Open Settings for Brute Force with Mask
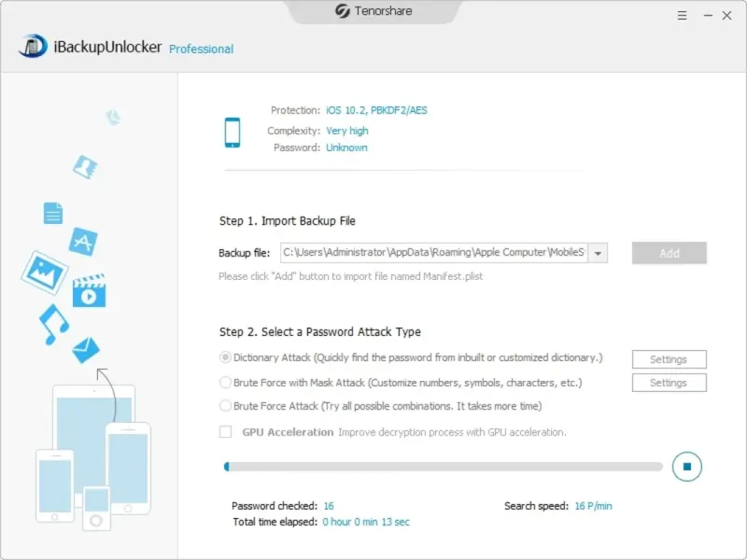The width and height of the screenshot is (747, 560). click(669, 383)
